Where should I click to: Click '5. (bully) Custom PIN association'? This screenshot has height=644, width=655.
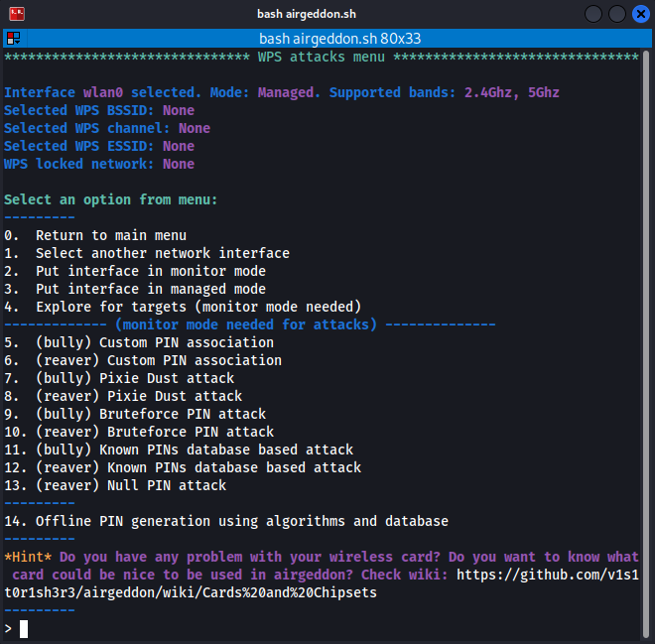point(139,343)
